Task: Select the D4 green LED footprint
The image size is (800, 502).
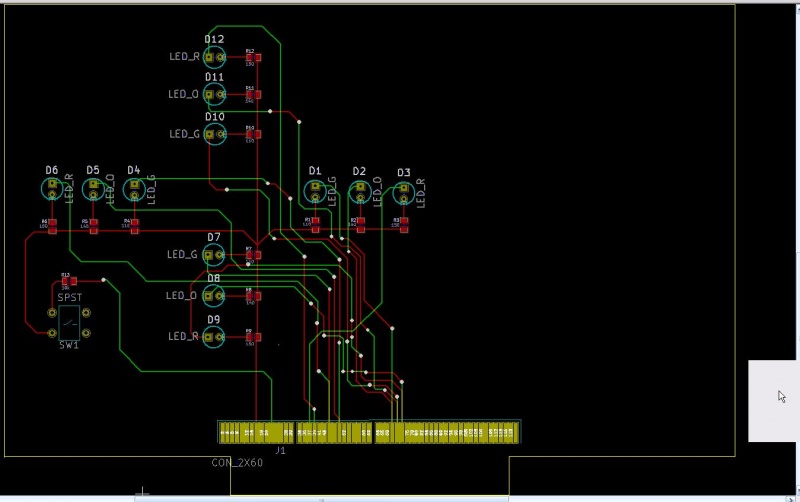Action: 134,187
